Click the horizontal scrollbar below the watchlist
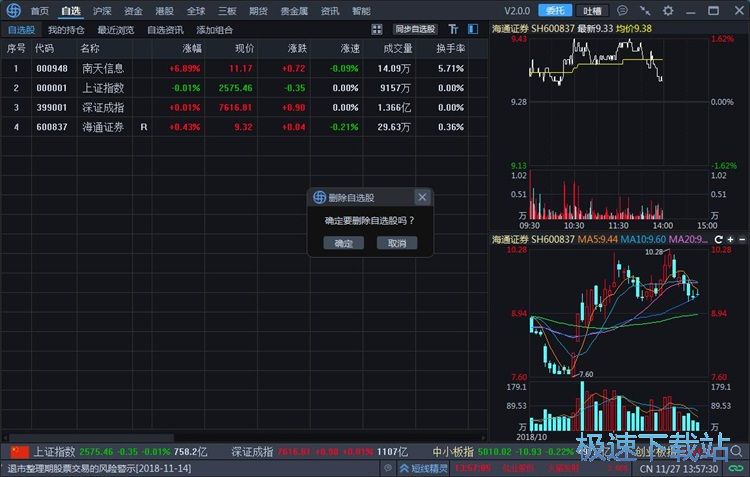Screen dimensions: 750x477 click(91, 437)
